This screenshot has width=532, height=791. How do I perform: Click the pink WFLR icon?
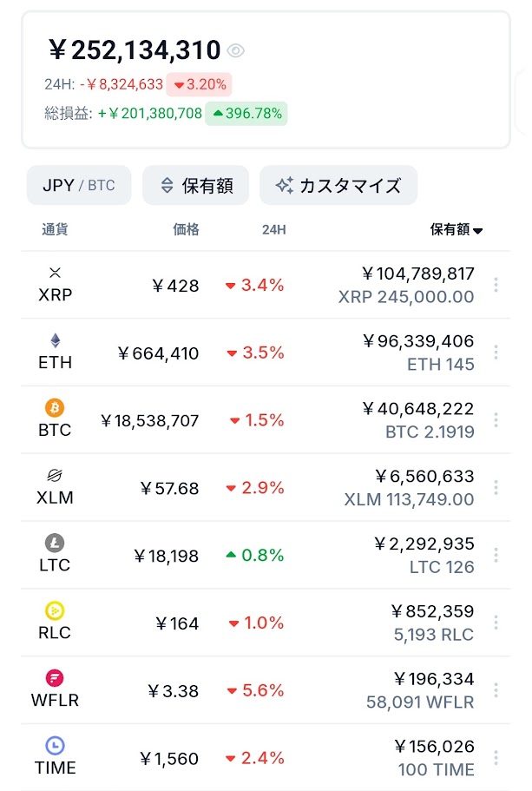point(56,678)
